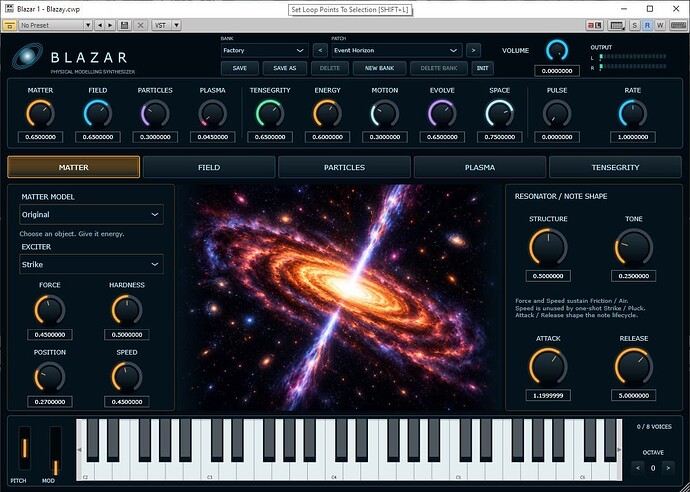Open the VST options dropdown arrow
The height and width of the screenshot is (492, 690).
pos(176,26)
